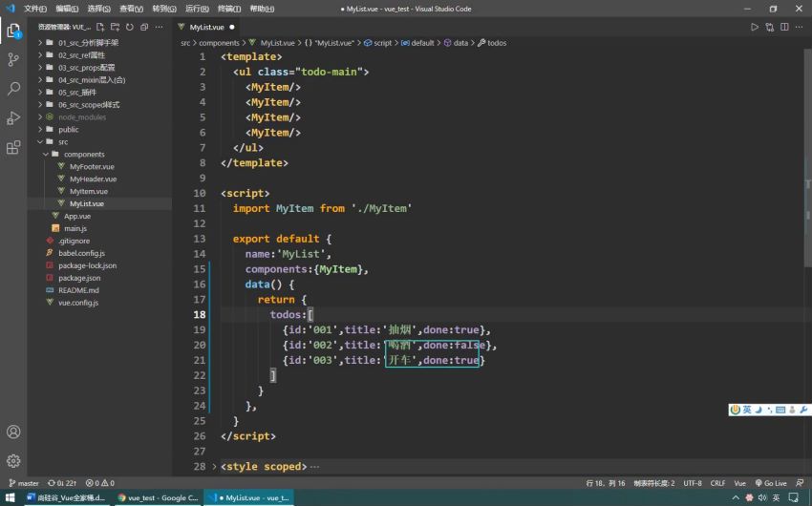Click the Refresh Explorer icon
812x506 pixels.
pyautogui.click(x=130, y=27)
